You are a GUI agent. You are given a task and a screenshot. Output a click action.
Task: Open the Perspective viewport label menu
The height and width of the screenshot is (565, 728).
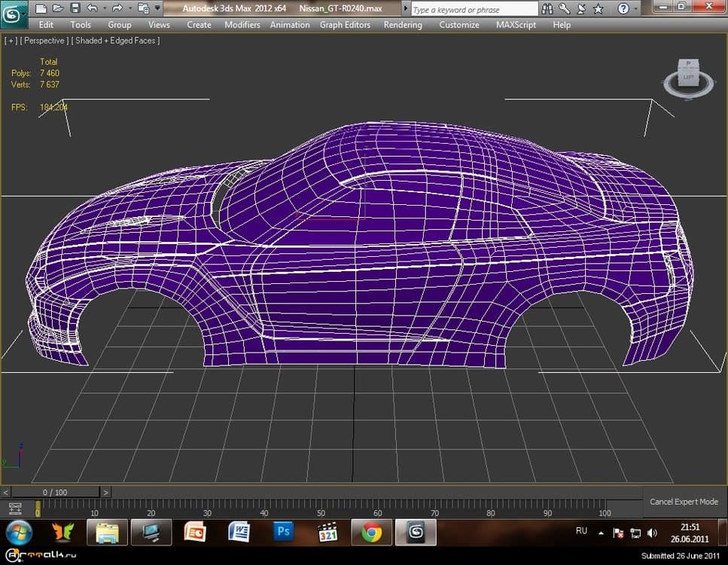point(43,41)
